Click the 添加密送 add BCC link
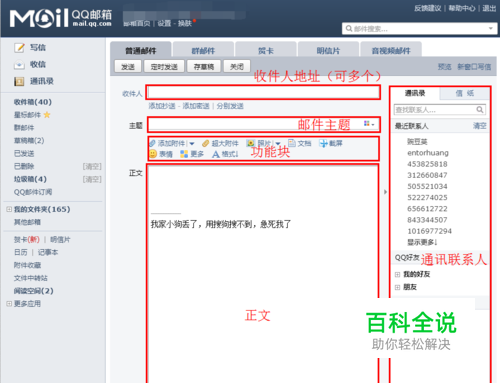The width and height of the screenshot is (500, 383). [196, 106]
